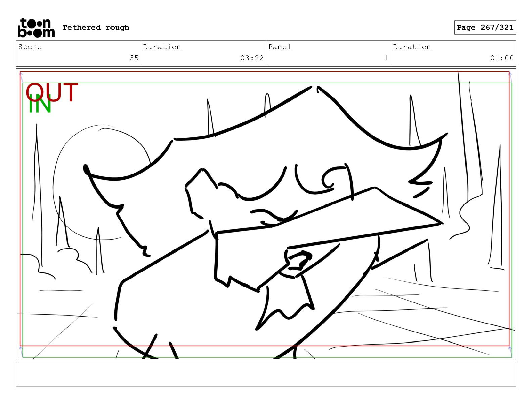Viewport: 532px width, 411px height.
Task: Click the 'Page 267/321' box
Action: point(485,28)
